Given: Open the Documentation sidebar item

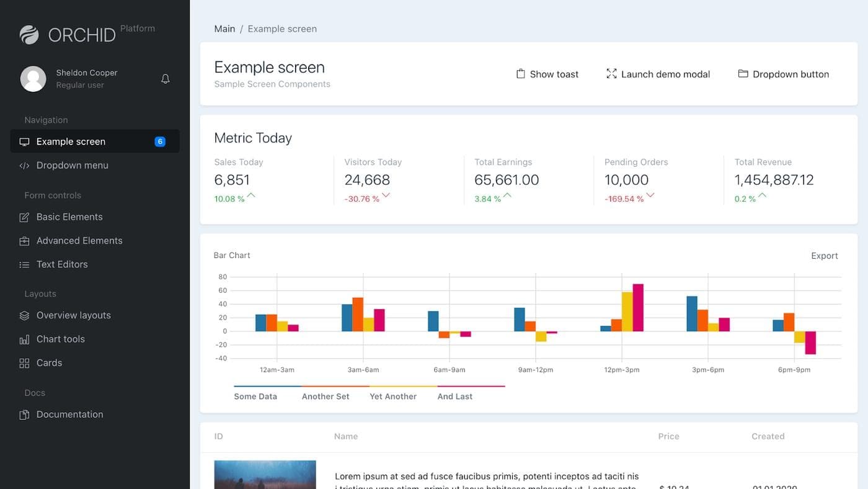Looking at the screenshot, I should click(x=69, y=414).
